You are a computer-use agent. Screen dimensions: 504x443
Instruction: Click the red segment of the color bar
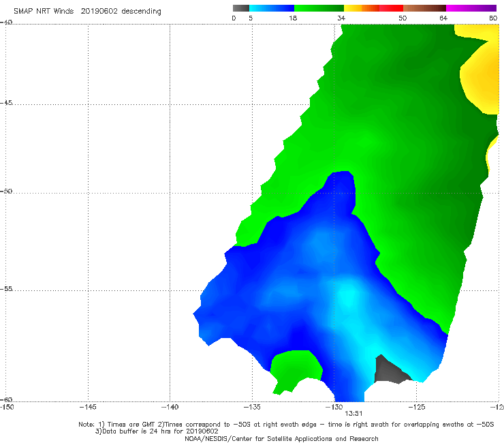pos(391,8)
